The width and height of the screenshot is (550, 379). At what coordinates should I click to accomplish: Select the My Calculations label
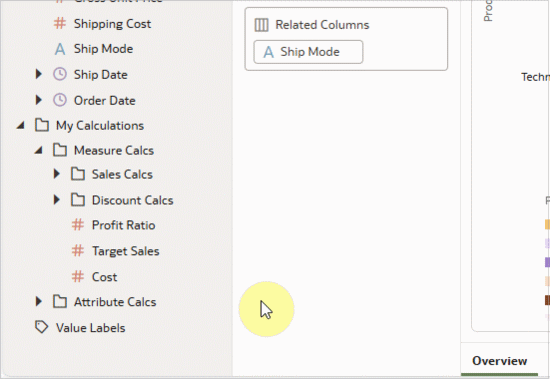pos(100,126)
